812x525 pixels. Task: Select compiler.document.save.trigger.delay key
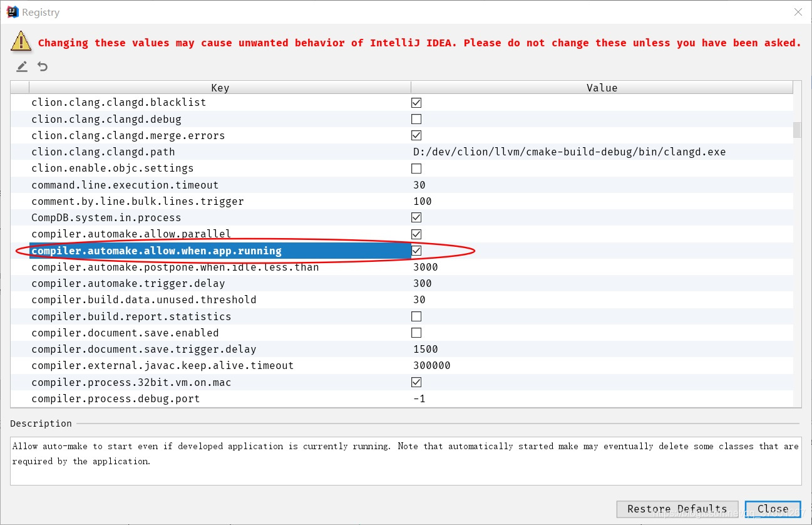pyautogui.click(x=144, y=349)
